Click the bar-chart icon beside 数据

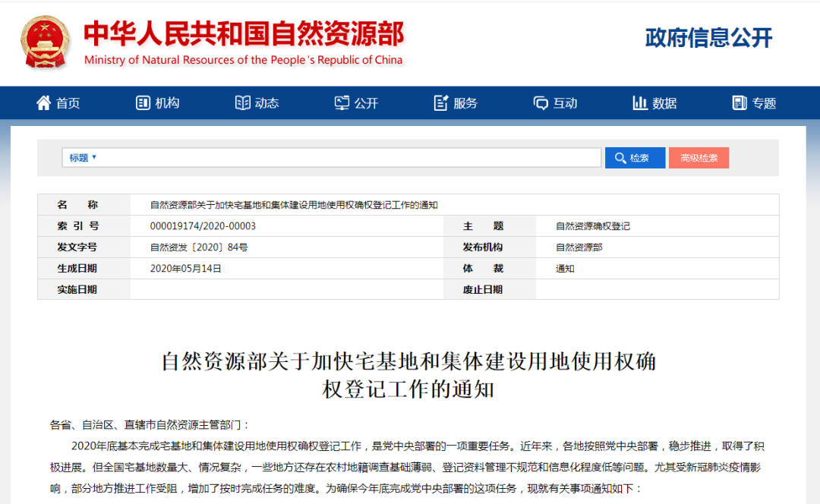[640, 103]
